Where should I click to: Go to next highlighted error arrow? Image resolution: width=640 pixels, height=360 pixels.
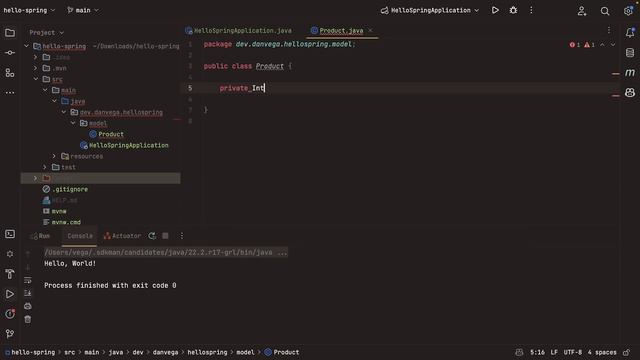coord(613,44)
